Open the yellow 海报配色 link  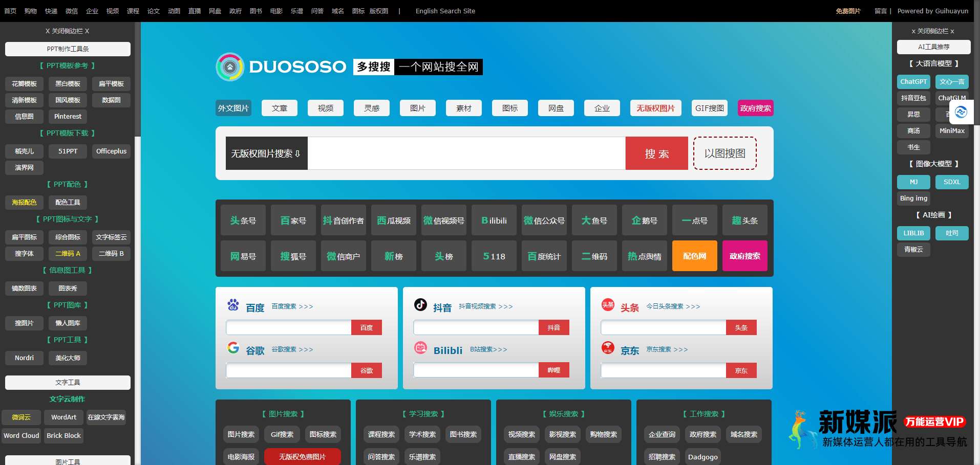tap(24, 202)
